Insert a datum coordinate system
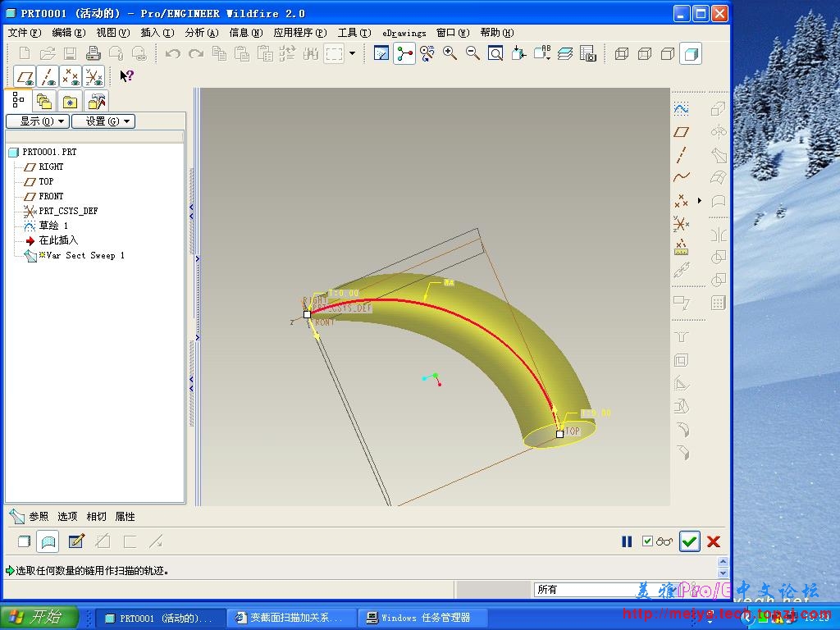 [x=682, y=223]
